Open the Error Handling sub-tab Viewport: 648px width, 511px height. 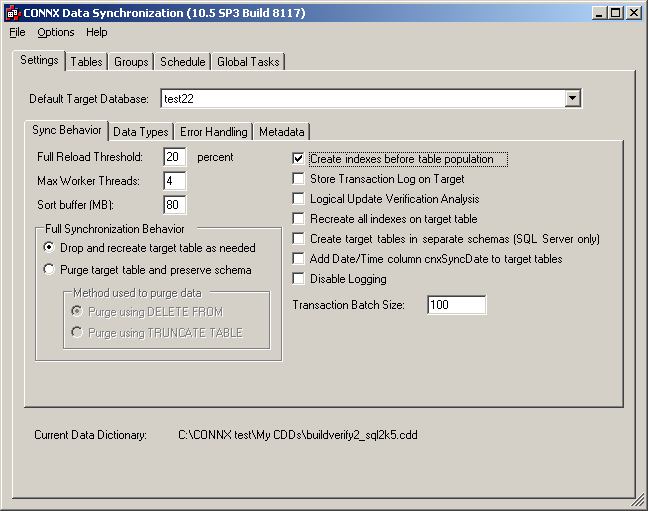(214, 132)
